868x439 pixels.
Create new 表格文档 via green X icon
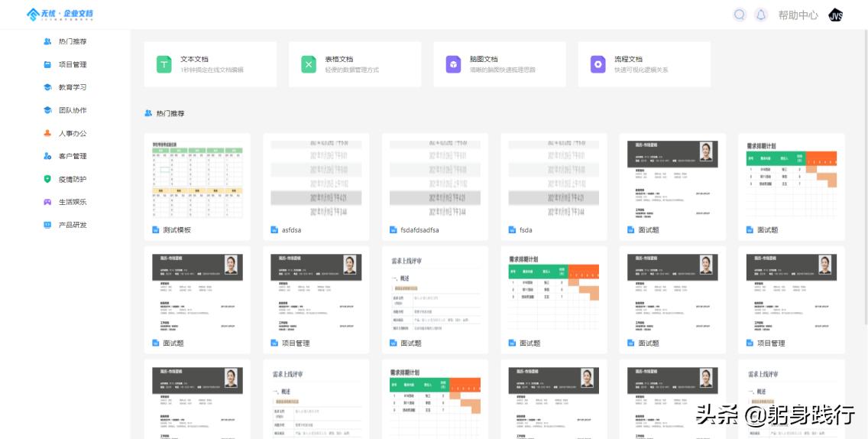309,64
